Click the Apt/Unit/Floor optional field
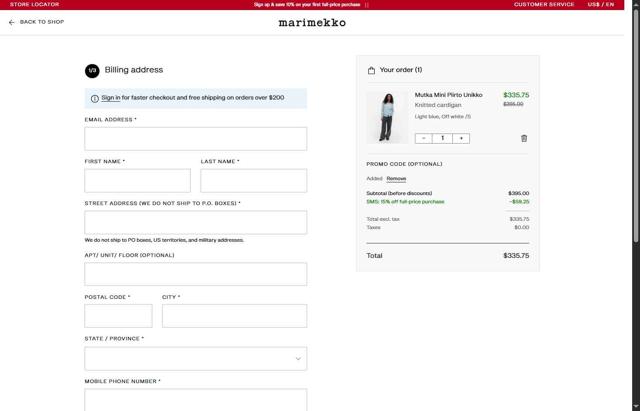Viewport: 640px width, 411px height. [x=196, y=274]
